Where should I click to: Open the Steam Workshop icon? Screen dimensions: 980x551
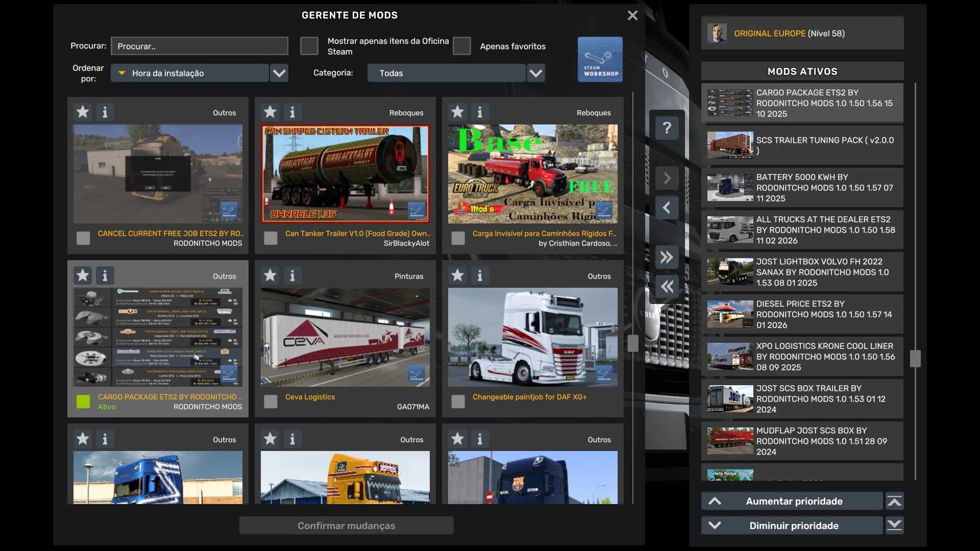[600, 59]
